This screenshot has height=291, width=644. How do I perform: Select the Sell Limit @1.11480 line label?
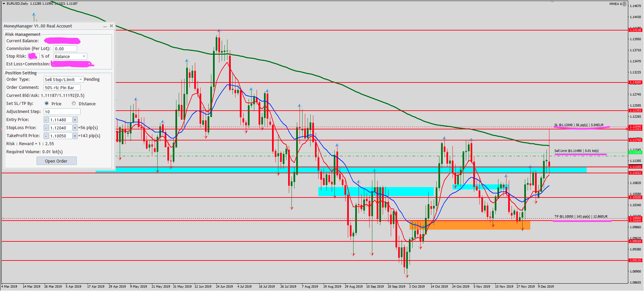click(577, 151)
